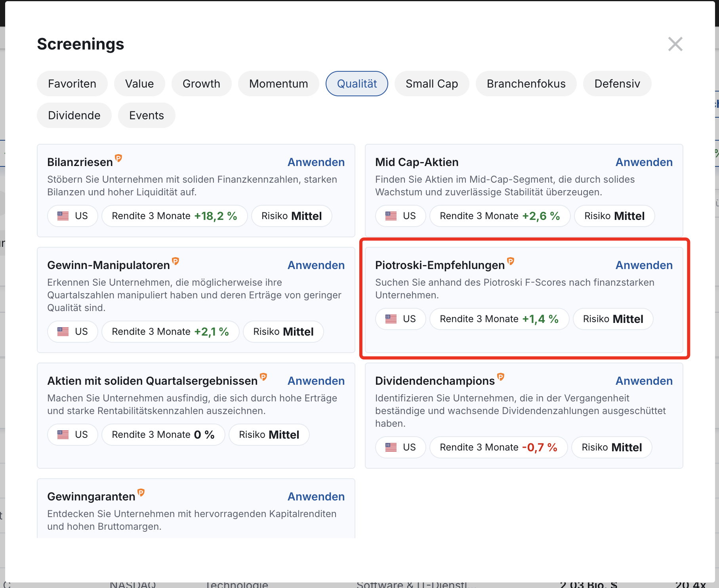Select the Favoriten filter tab

point(72,84)
